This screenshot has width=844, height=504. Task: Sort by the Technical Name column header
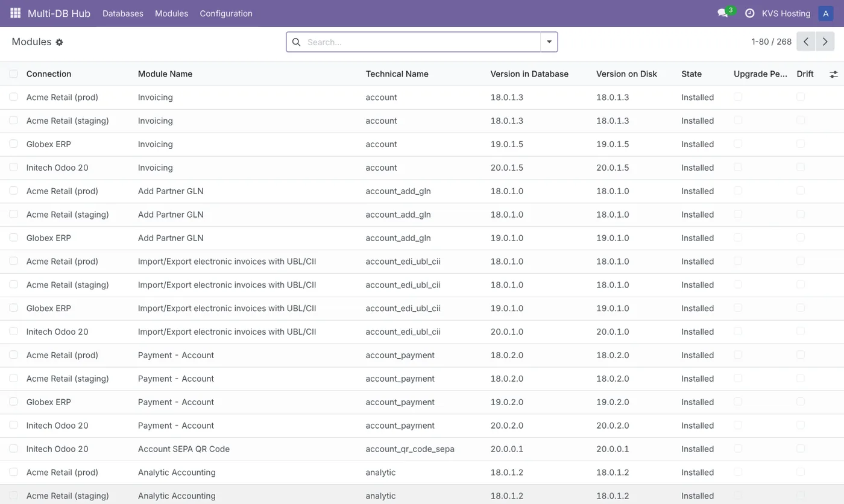[x=397, y=74]
